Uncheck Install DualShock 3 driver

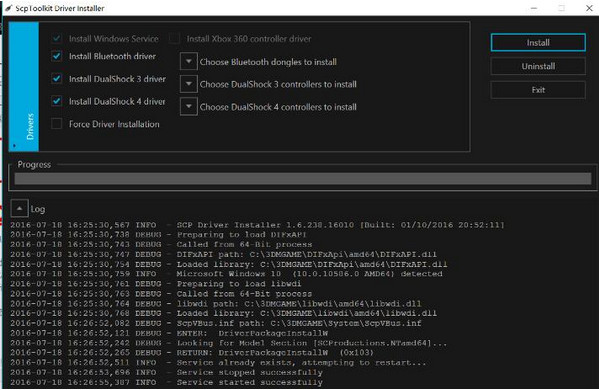tap(57, 79)
